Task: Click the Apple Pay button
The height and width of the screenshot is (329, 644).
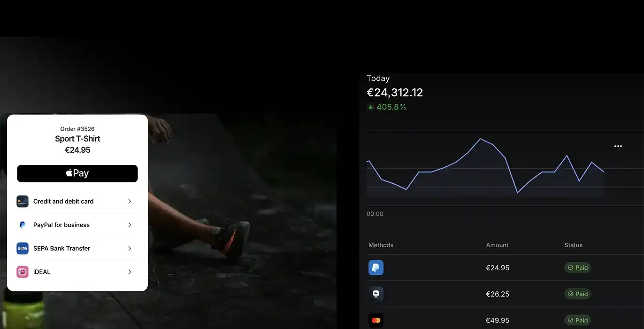Action: (77, 173)
